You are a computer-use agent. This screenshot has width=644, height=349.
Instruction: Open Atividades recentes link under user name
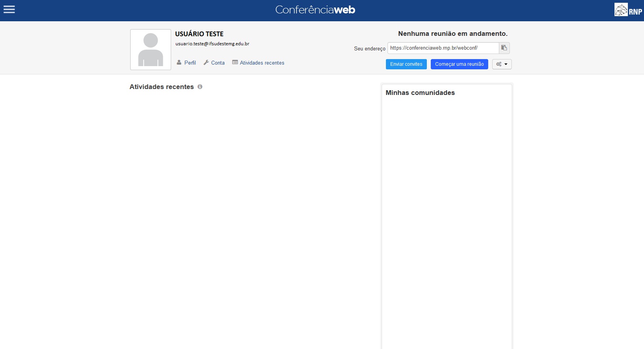[x=262, y=63]
